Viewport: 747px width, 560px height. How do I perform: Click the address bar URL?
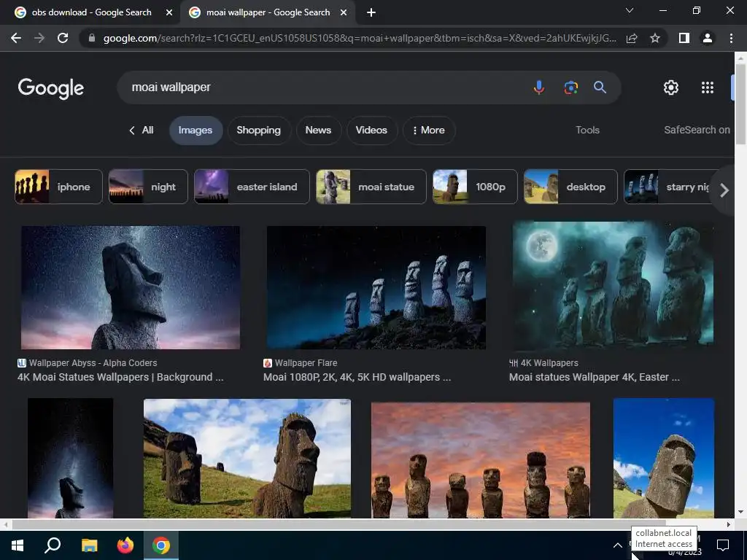tap(360, 38)
